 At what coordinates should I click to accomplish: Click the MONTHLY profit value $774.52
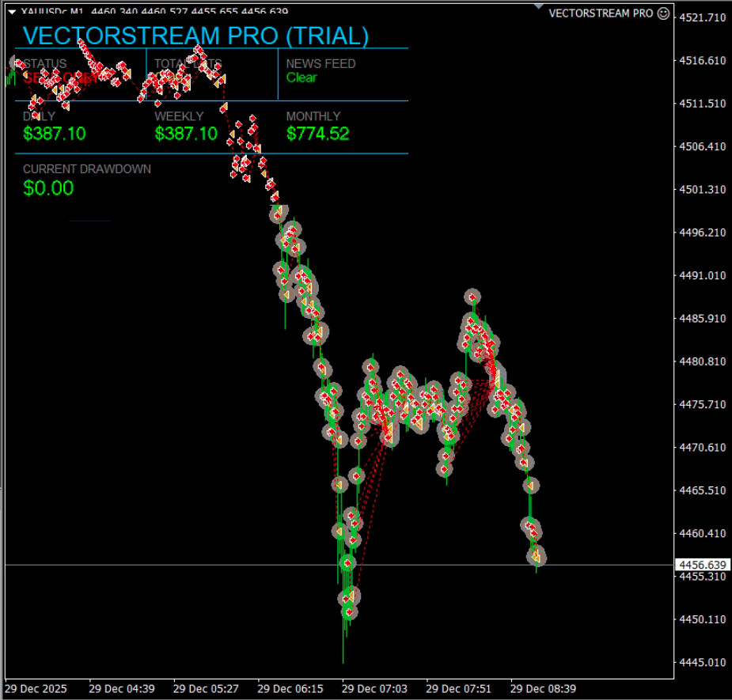(x=318, y=134)
